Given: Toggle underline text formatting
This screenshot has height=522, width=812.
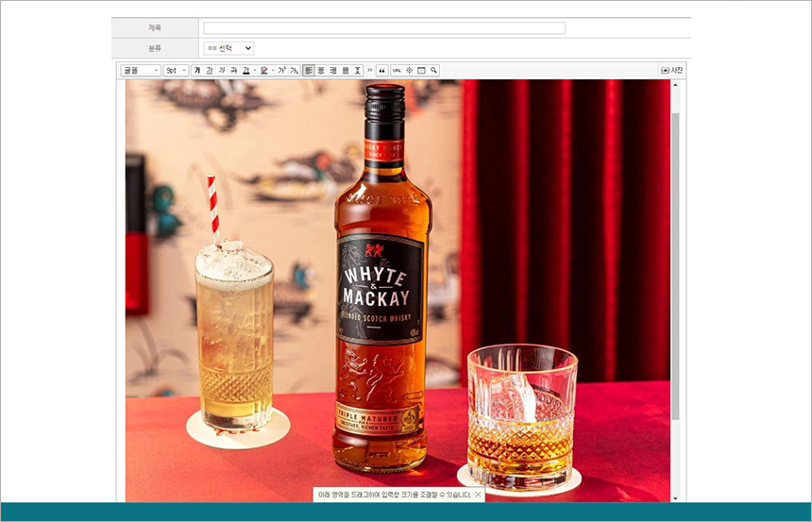Looking at the screenshot, I should tap(210, 71).
